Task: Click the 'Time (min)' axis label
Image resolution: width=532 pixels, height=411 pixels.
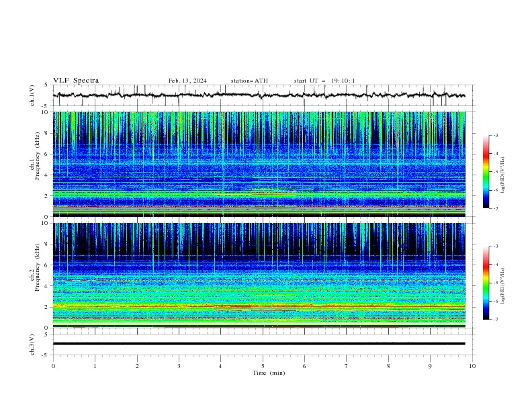Action: tap(269, 373)
